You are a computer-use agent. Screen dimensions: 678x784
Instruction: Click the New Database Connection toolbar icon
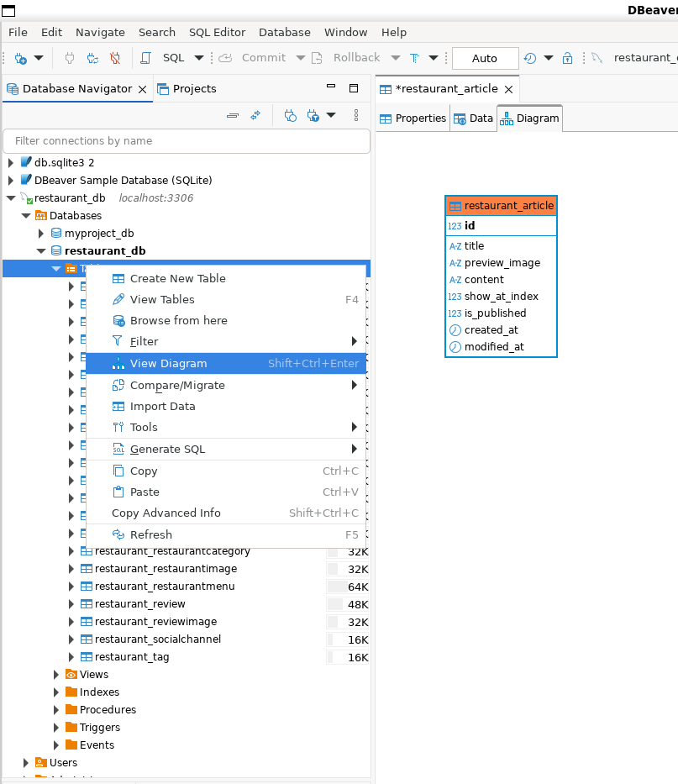click(x=21, y=59)
